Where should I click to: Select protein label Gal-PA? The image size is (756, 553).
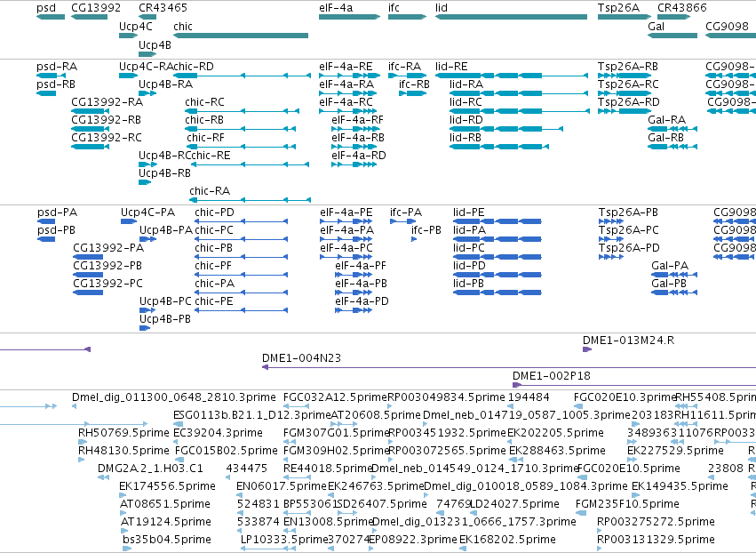pyautogui.click(x=670, y=266)
